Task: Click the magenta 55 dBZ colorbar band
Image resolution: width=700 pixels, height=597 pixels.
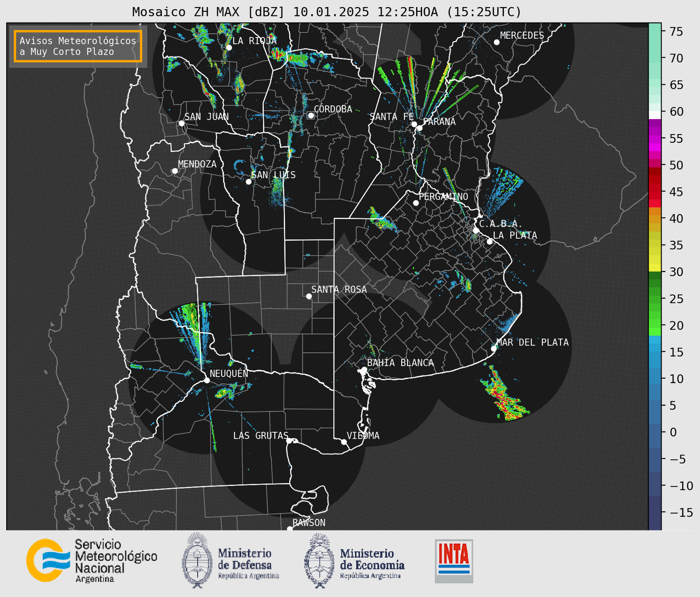Action: 655,139
